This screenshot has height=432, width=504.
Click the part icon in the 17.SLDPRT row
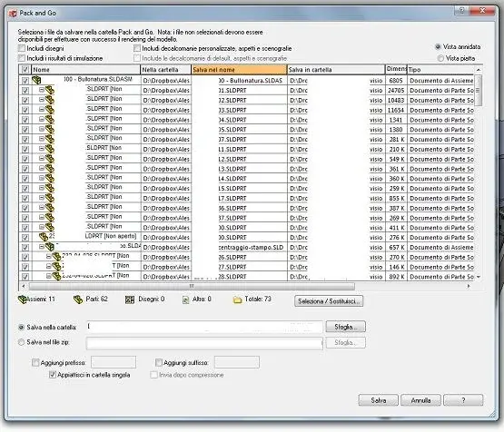(50, 198)
